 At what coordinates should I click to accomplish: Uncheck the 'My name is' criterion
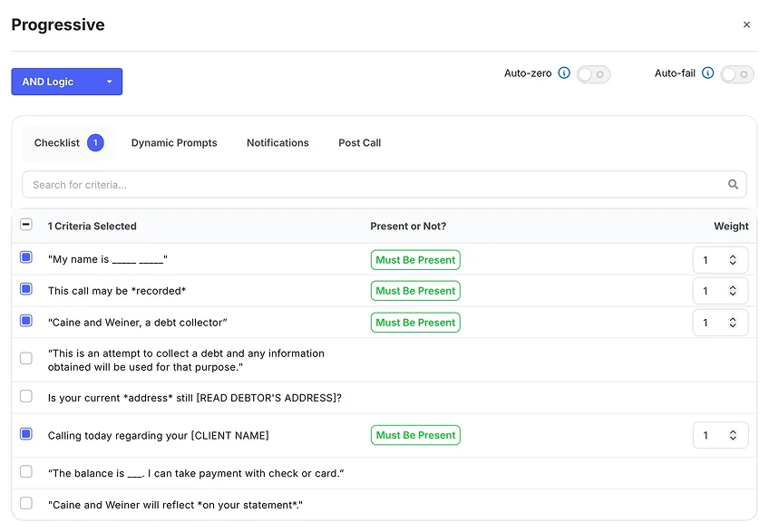tap(26, 258)
